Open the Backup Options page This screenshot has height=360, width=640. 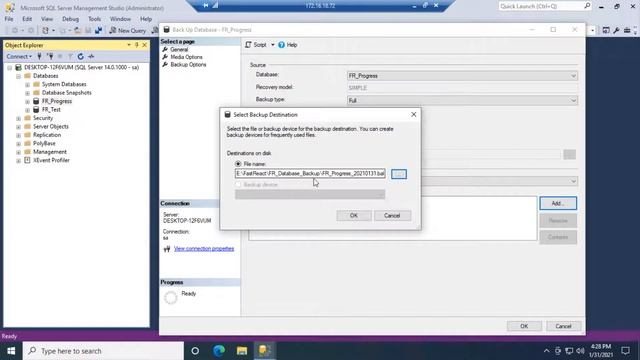pyautogui.click(x=188, y=65)
